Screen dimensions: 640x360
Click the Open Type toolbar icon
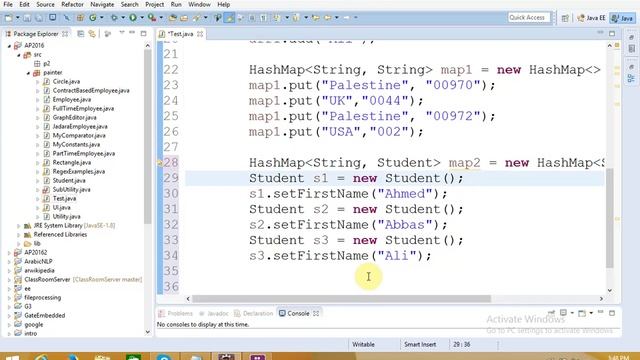click(x=173, y=18)
